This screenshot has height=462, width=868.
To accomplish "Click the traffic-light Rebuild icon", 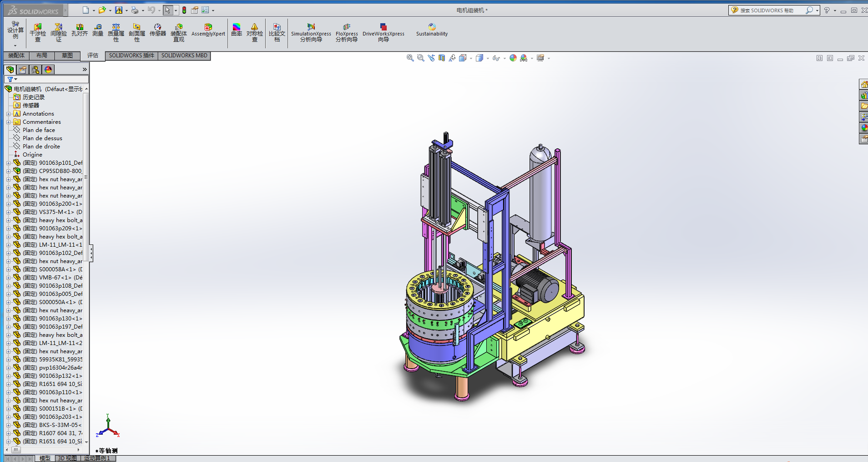I will pos(184,10).
